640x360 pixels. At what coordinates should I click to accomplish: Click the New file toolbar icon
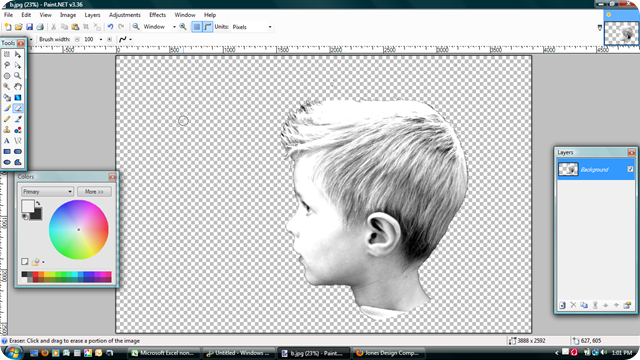click(8, 27)
